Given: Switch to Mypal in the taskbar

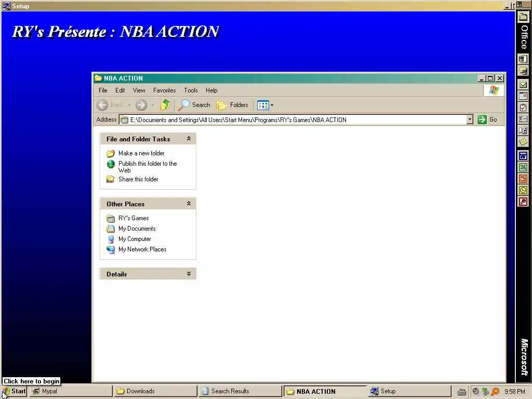Looking at the screenshot, I should pos(70,391).
